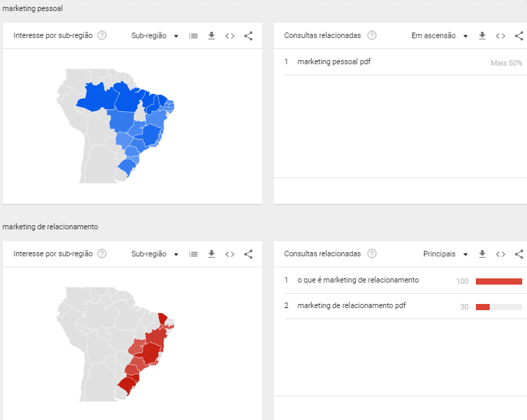Share the marketing pessoal sub-region map

(x=249, y=36)
